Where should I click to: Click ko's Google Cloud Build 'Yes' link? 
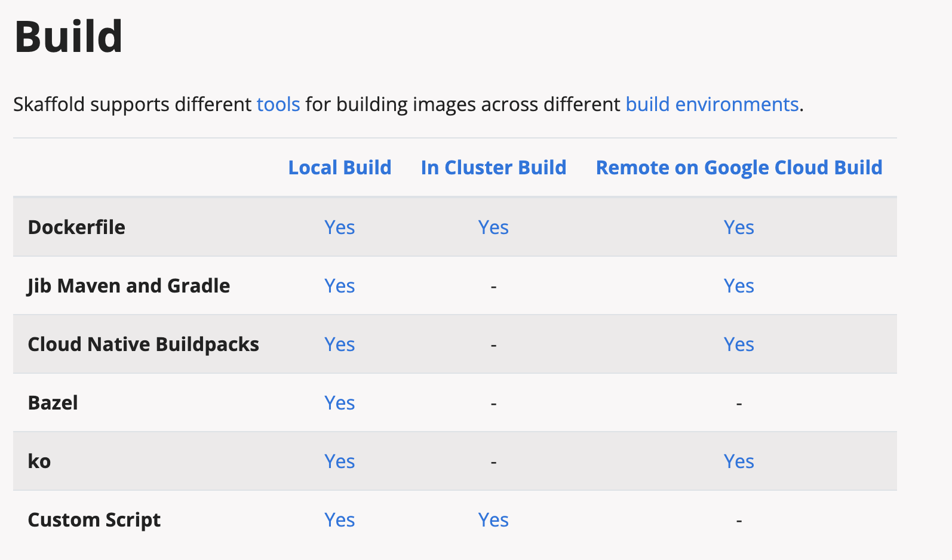point(739,461)
